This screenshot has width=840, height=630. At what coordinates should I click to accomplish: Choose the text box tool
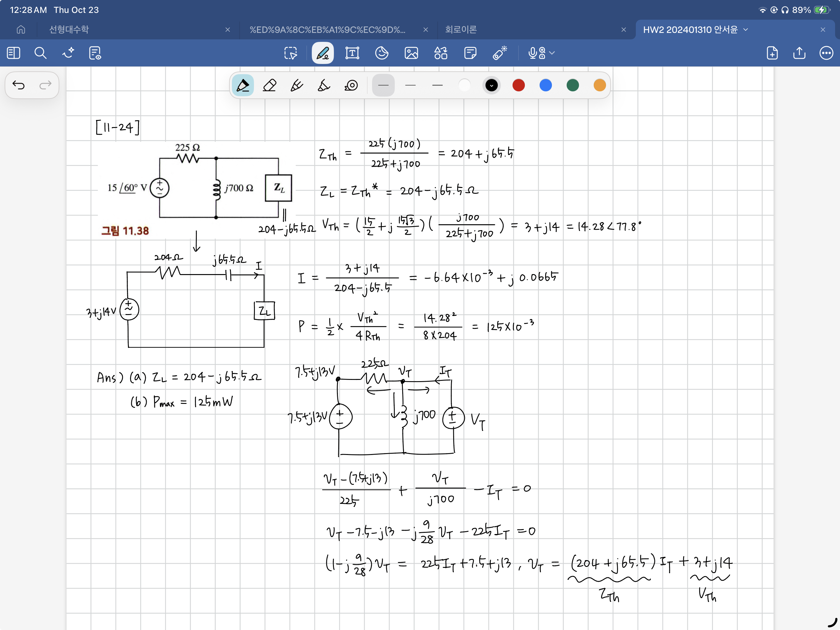click(352, 53)
